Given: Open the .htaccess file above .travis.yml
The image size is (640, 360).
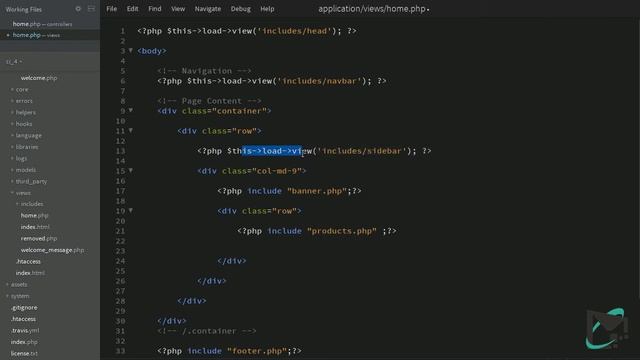Looking at the screenshot, I should pyautogui.click(x=23, y=319).
